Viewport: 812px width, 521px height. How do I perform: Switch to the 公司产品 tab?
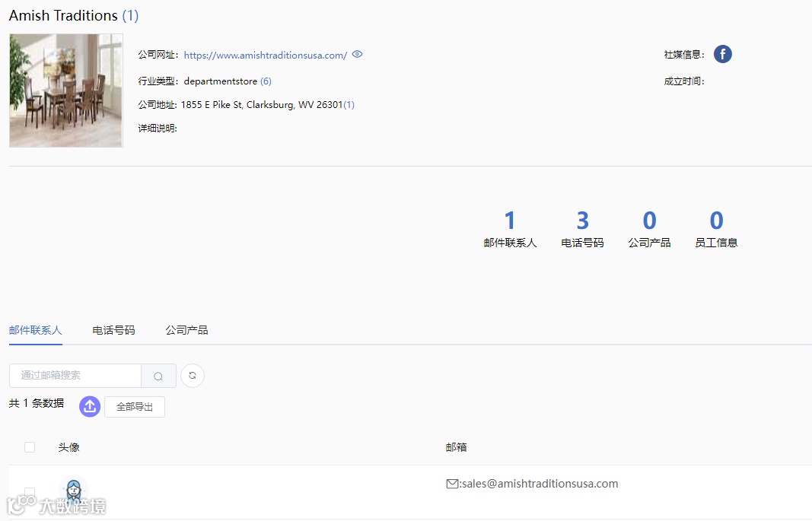[186, 330]
